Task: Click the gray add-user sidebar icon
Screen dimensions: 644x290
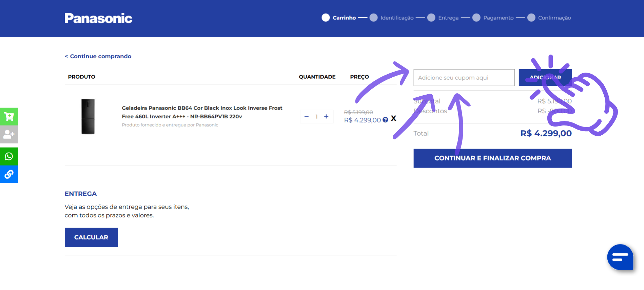Action: click(9, 135)
